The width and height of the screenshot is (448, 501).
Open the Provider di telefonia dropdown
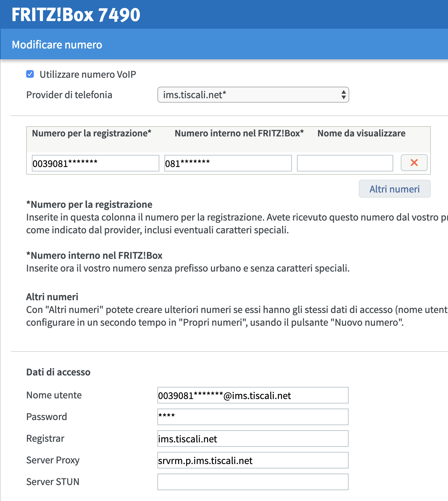[253, 95]
